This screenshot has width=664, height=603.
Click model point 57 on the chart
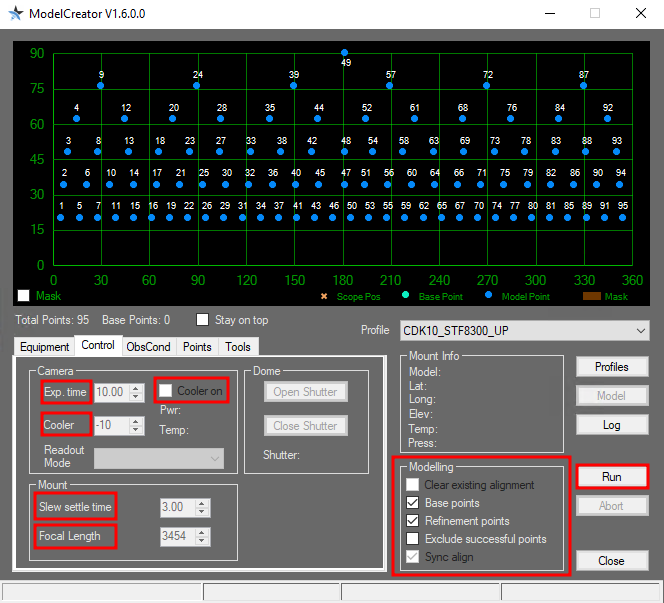coord(390,86)
